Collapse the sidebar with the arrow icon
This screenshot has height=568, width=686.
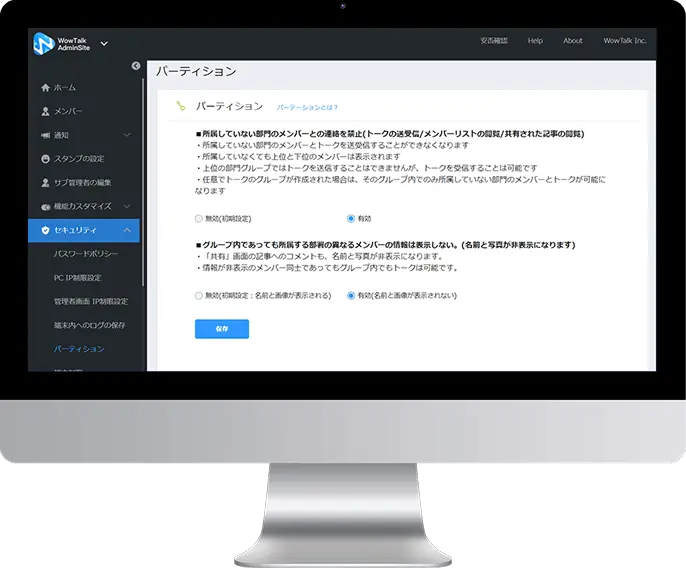(x=136, y=66)
